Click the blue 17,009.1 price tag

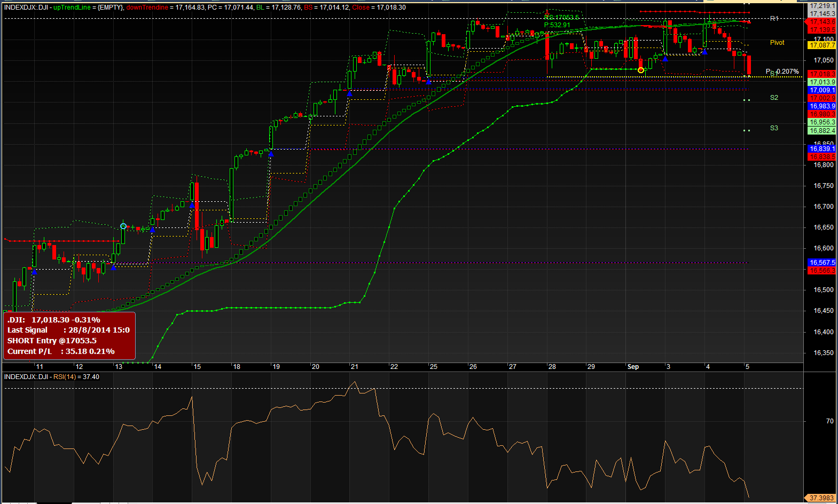click(x=822, y=90)
